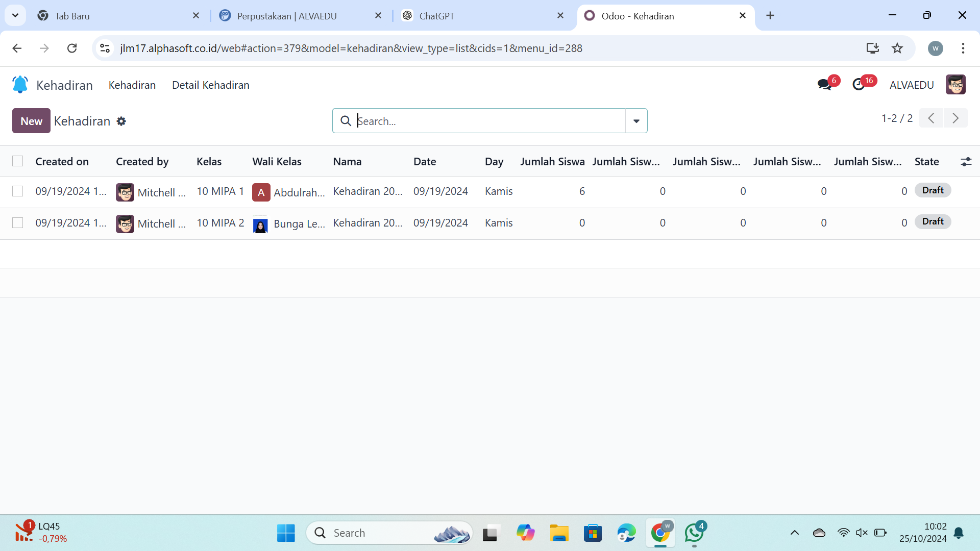The width and height of the screenshot is (980, 551).
Task: Click the New button
Action: click(x=31, y=121)
